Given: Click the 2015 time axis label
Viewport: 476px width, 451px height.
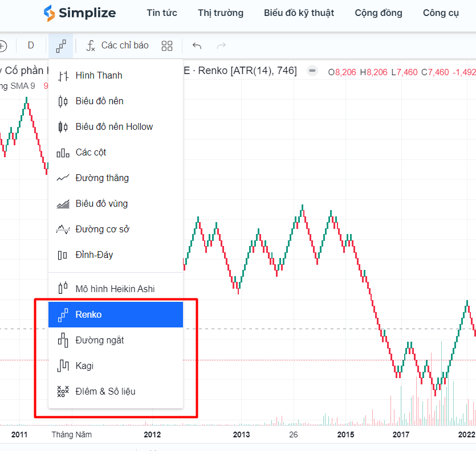Looking at the screenshot, I should pyautogui.click(x=345, y=434).
